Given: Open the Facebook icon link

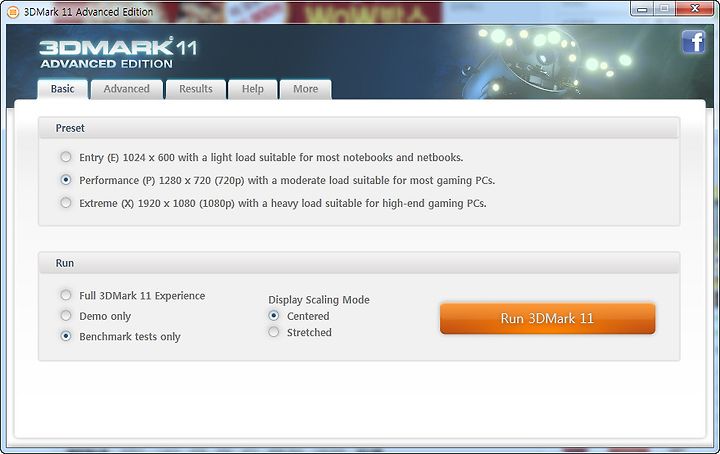Looking at the screenshot, I should 693,42.
